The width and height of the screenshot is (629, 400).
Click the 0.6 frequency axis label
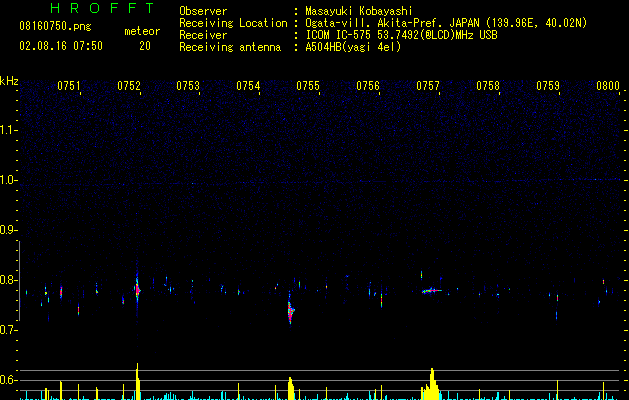pos(8,380)
